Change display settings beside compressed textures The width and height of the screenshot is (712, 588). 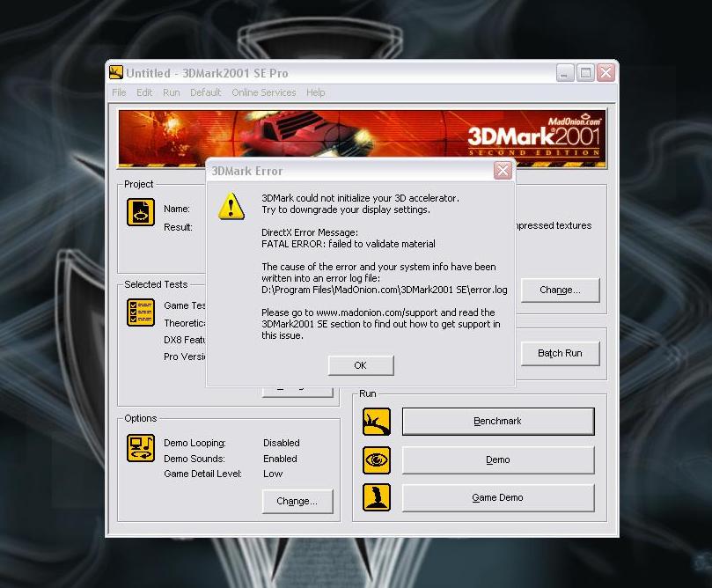pos(561,290)
